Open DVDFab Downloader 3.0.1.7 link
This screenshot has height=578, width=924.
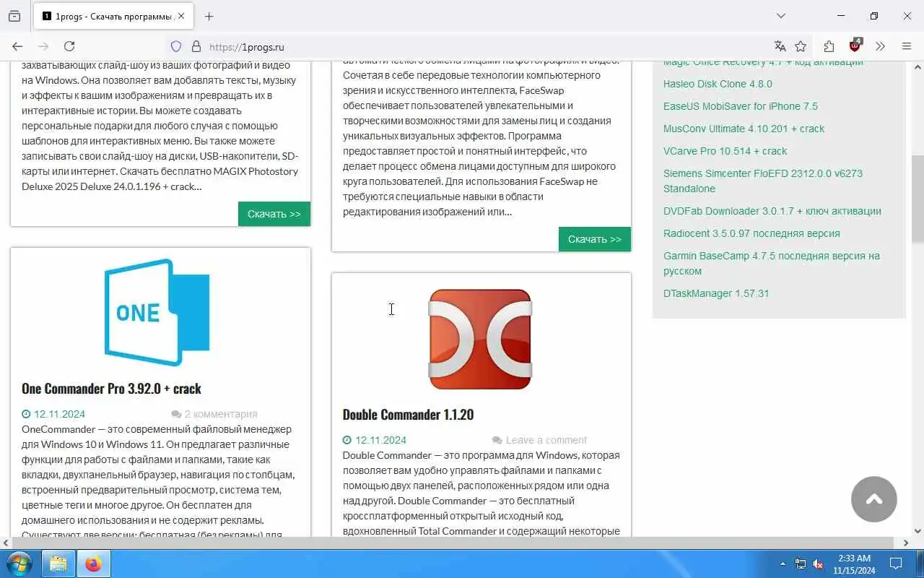[772, 211]
